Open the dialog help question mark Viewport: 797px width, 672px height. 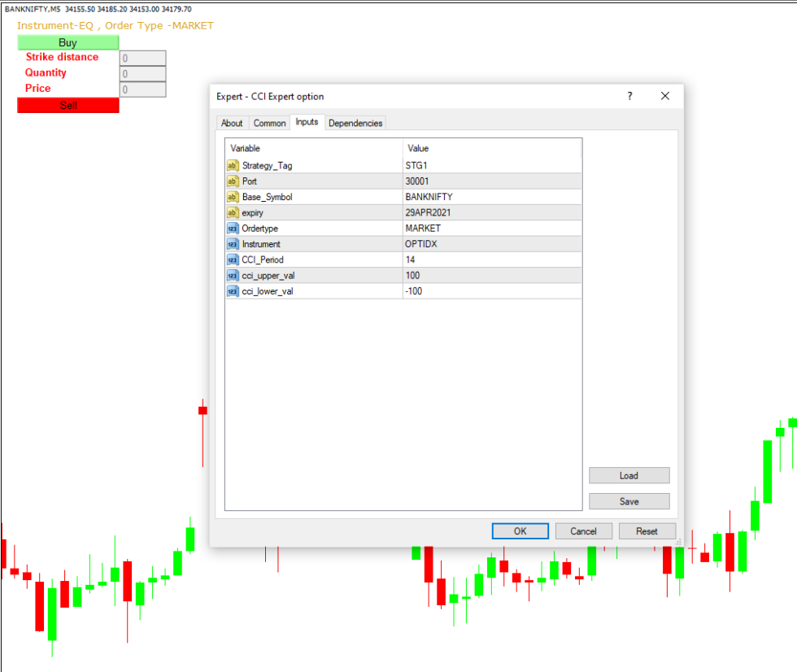point(629,96)
